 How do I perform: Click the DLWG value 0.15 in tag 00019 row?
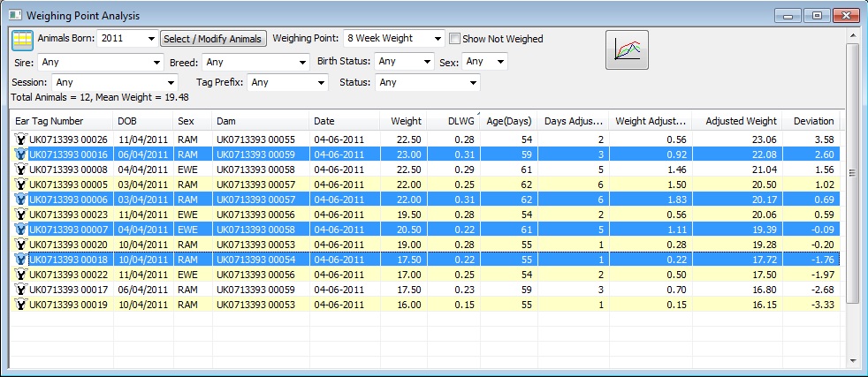464,304
